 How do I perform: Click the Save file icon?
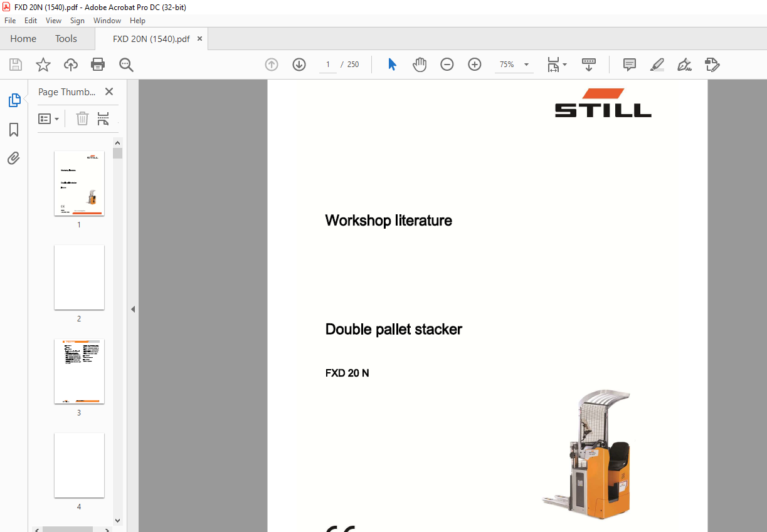click(x=16, y=65)
